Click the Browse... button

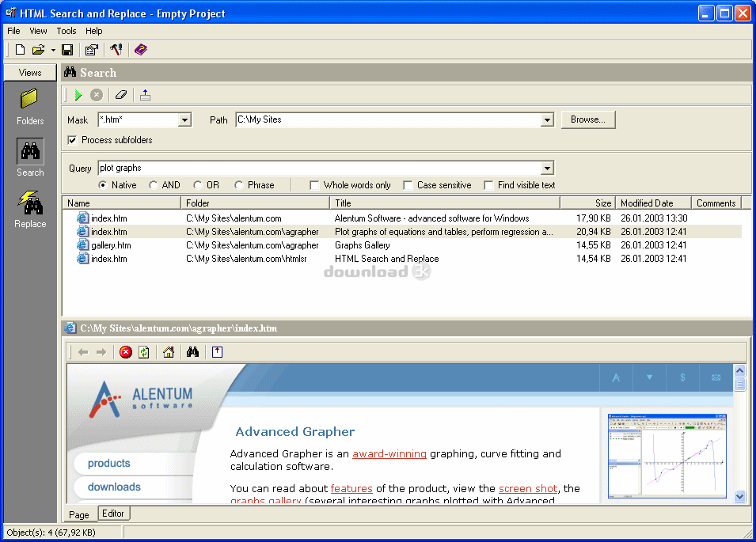point(587,119)
